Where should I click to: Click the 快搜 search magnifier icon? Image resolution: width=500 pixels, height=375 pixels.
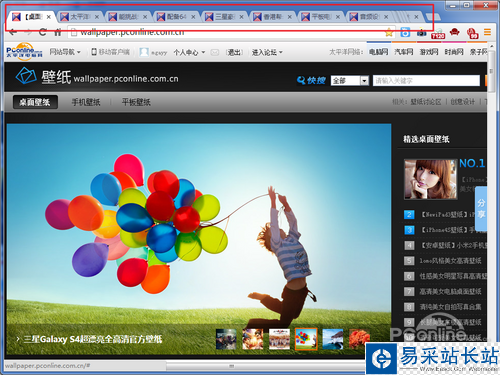[301, 80]
